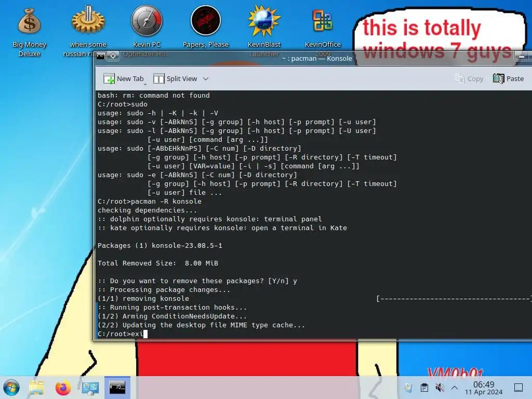The height and width of the screenshot is (399, 532).
Task: Click 'bash: rm: command not found' line
Action: coord(154,96)
